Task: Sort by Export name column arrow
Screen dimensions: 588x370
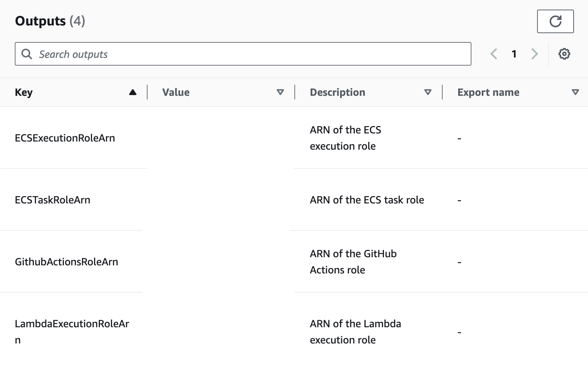Action: click(575, 92)
